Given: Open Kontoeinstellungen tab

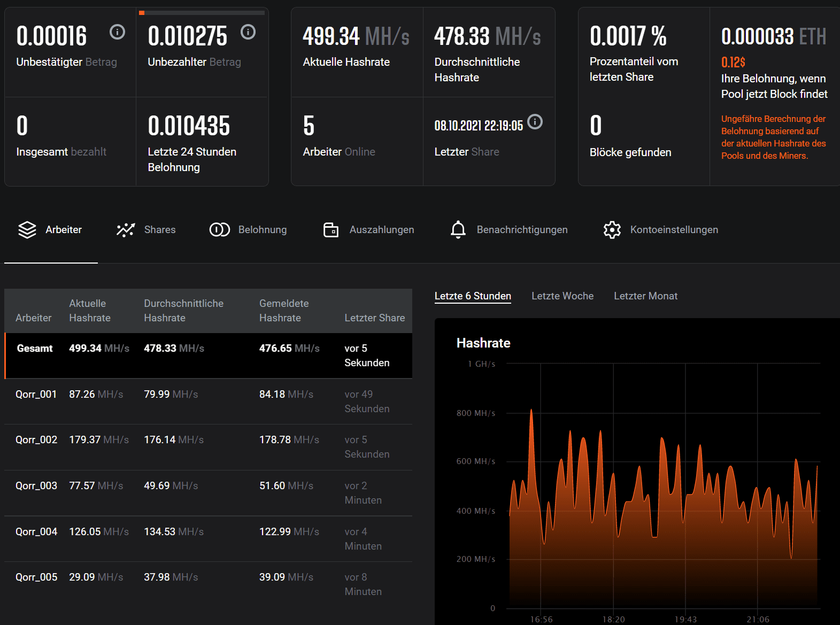Looking at the screenshot, I should (x=661, y=230).
